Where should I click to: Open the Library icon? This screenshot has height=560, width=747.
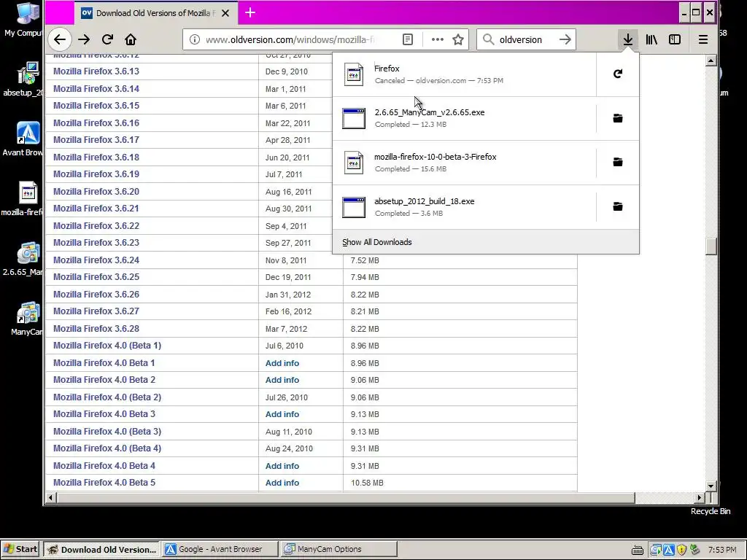tap(651, 39)
